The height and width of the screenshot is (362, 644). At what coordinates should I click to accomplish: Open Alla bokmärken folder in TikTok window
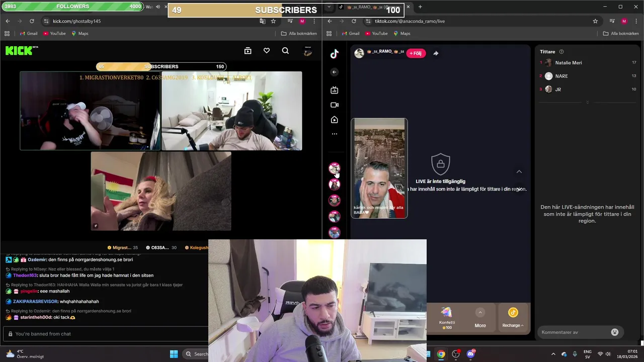point(621,33)
